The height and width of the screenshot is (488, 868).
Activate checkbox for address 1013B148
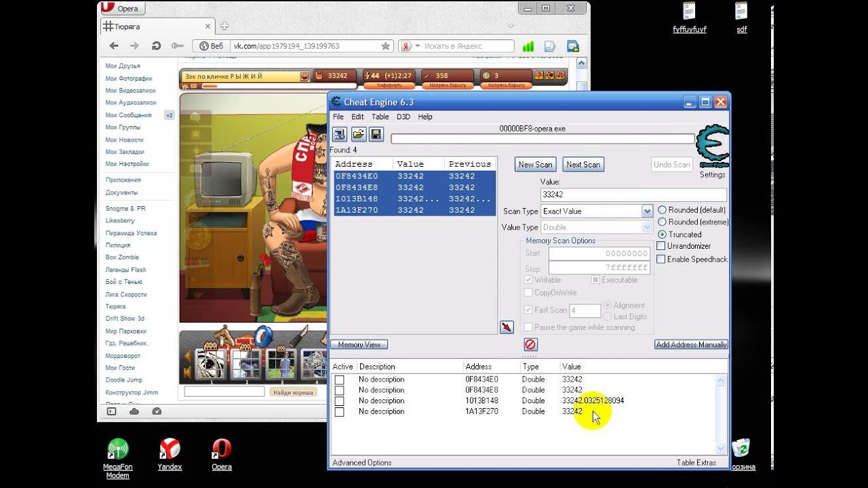[340, 401]
